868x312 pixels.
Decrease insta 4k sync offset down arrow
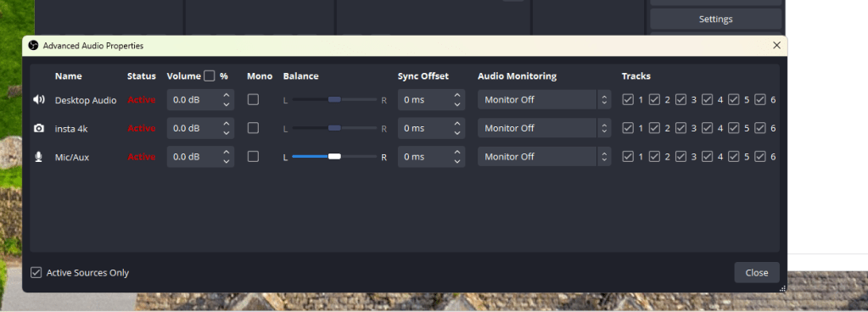[456, 133]
